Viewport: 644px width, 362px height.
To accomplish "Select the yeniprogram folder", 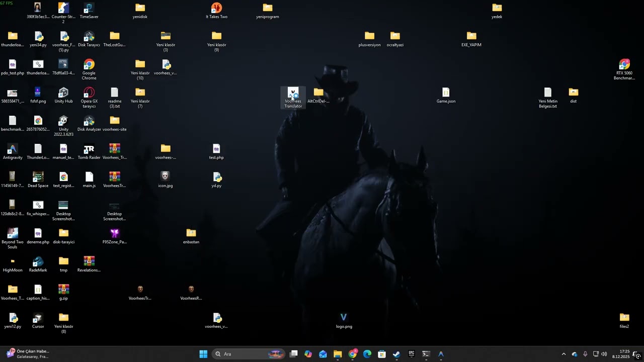I will [267, 11].
